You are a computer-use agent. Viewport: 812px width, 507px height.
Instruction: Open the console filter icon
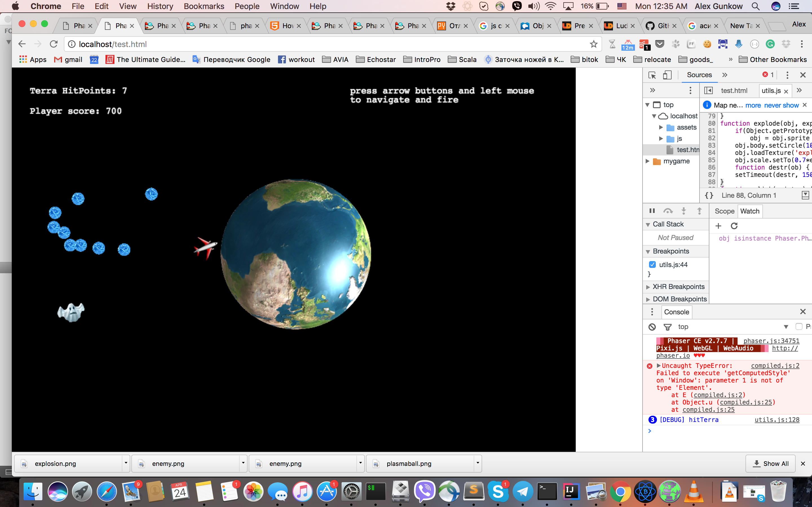click(667, 327)
